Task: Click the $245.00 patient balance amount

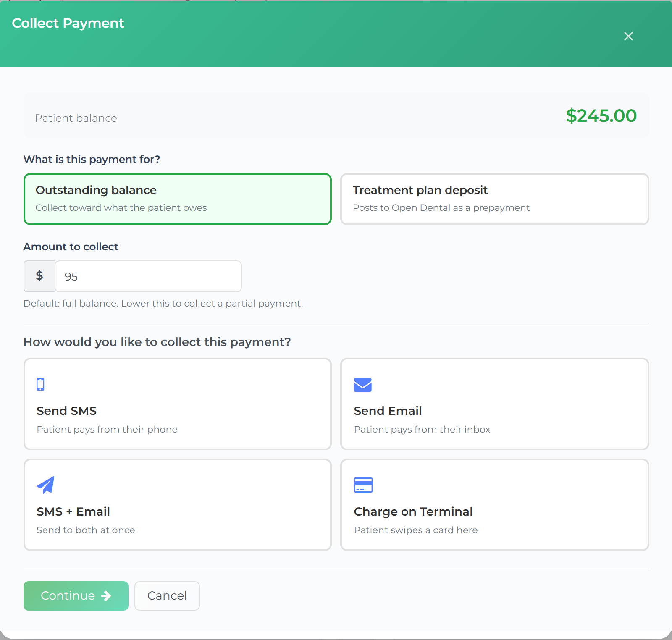Action: coord(601,116)
